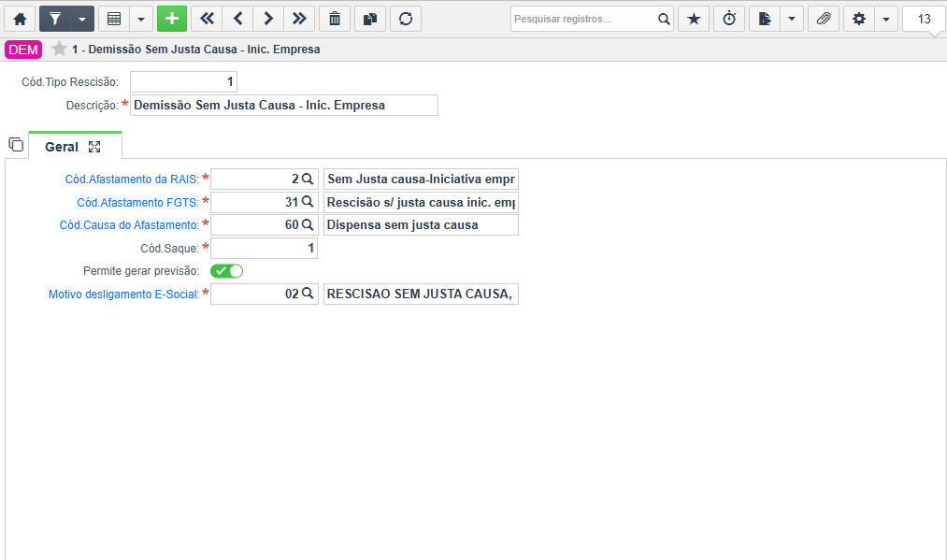This screenshot has width=947, height=560.
Task: Expand the grid view dropdown arrow
Action: (141, 19)
